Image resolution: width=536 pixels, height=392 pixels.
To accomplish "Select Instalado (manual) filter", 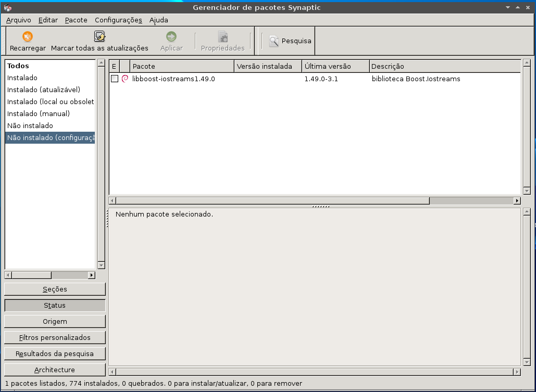I will click(50, 114).
